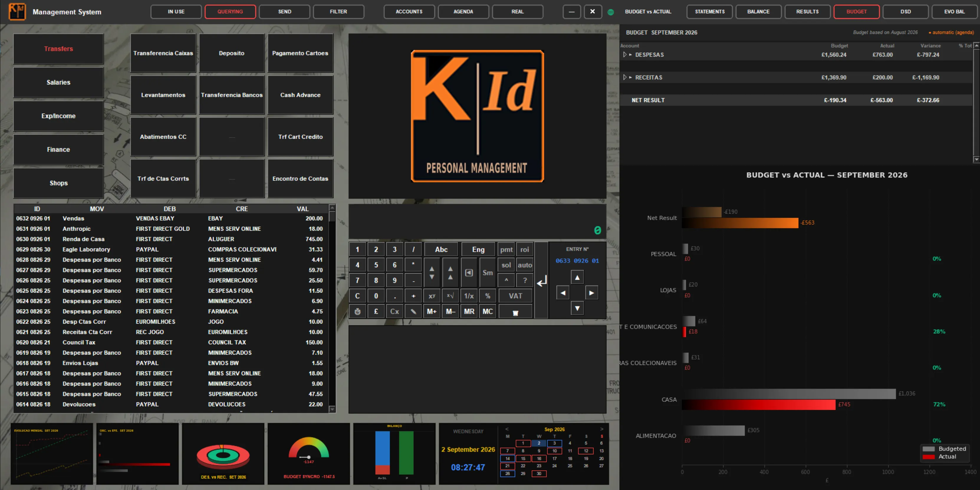
Task: Click the entry number down arrow
Action: [577, 308]
